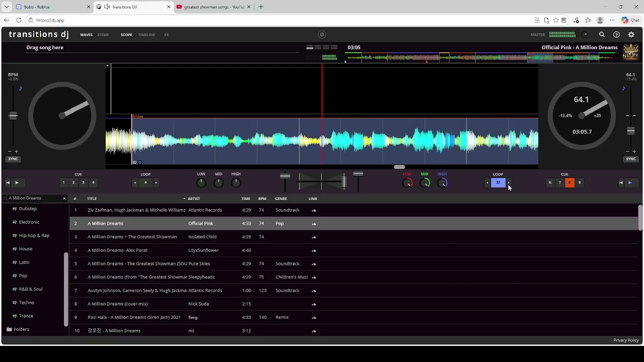Open the settings gear in transitions dj
Screen dimensions: 644x362
pyautogui.click(x=631, y=35)
